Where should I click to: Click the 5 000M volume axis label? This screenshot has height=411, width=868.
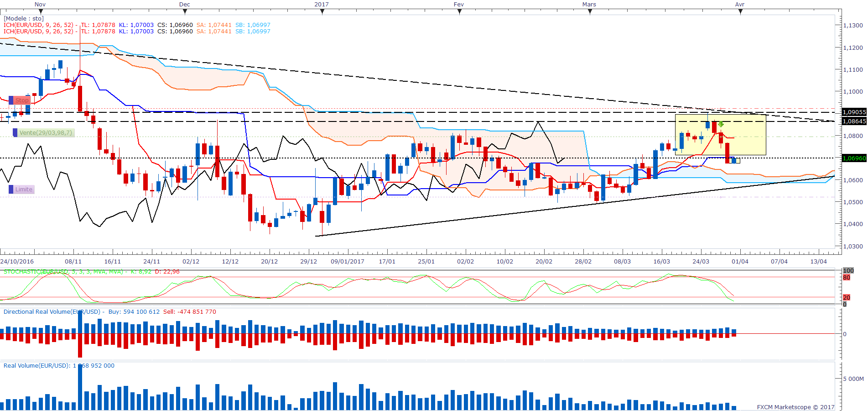point(853,379)
